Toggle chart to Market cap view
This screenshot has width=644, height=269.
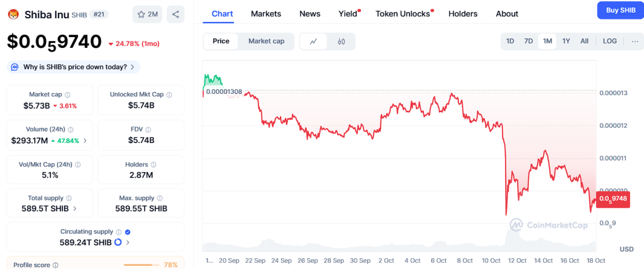[266, 41]
